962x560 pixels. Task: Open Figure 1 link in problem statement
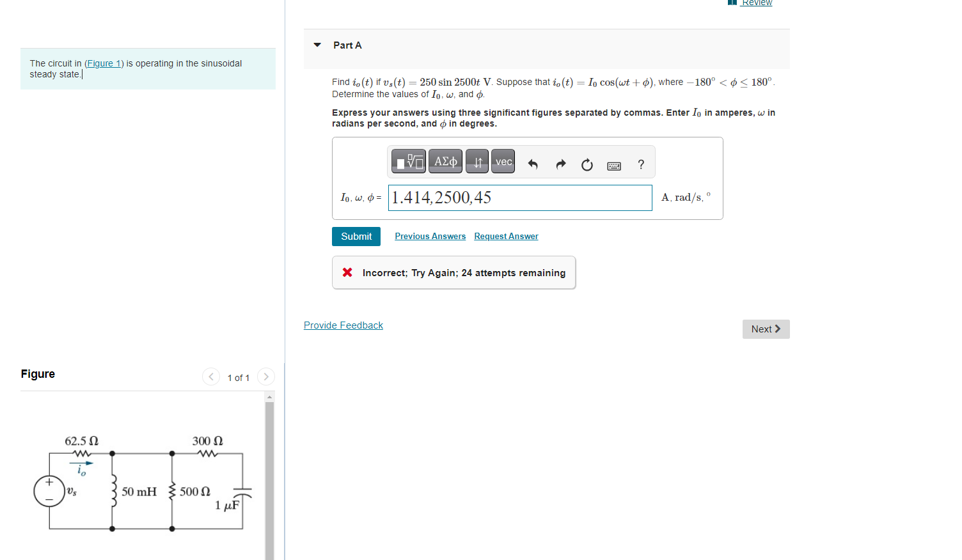[104, 63]
